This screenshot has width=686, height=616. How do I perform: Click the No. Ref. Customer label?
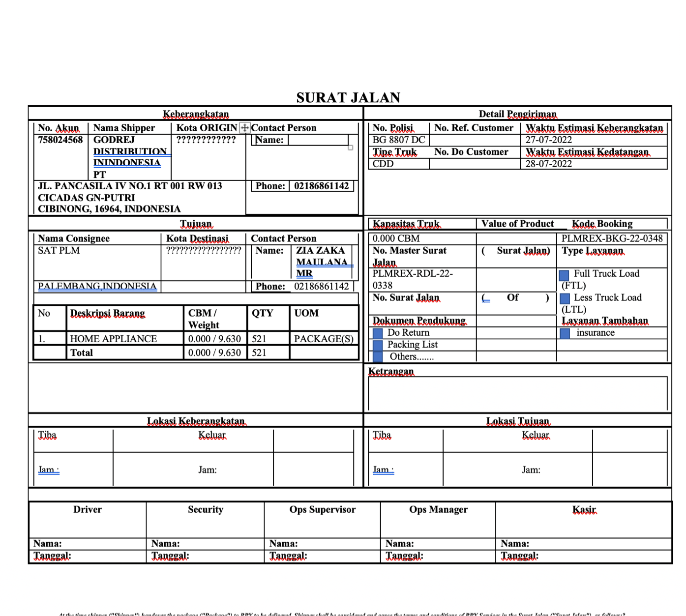tap(474, 128)
